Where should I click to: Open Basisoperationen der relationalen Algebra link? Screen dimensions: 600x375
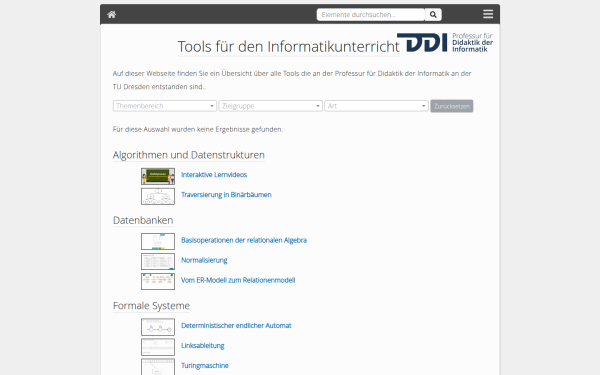pos(244,240)
